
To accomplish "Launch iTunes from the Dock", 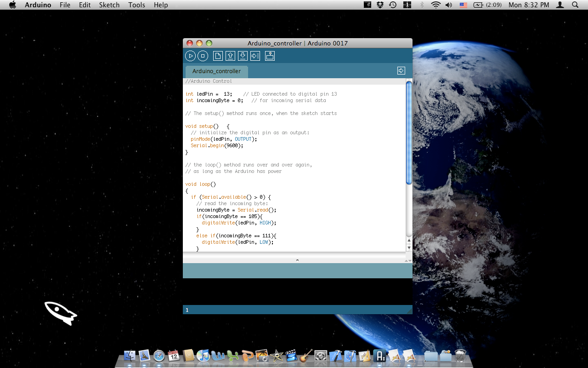I will click(203, 356).
